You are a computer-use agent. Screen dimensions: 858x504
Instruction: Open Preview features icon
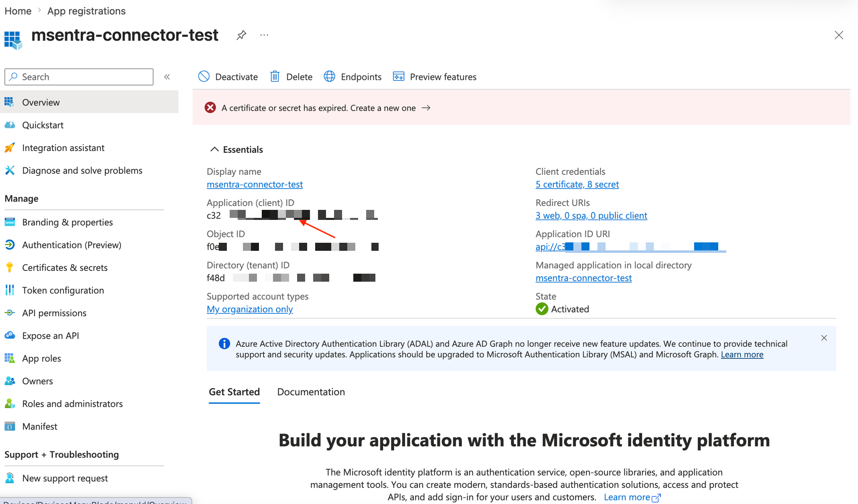tap(399, 76)
